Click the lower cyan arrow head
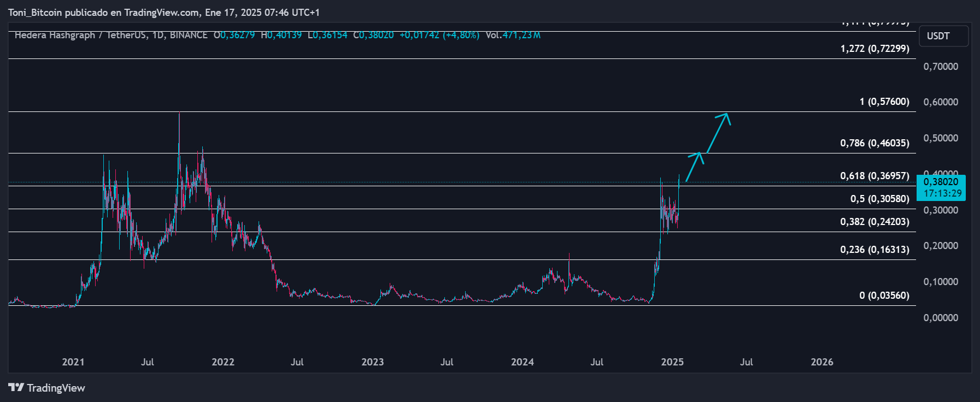Viewport: 980px width, 402px height. [697, 156]
